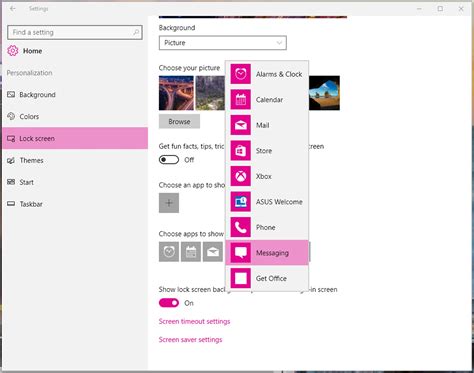Select the Xbox app icon in popup
The width and height of the screenshot is (474, 373).
pos(240,176)
